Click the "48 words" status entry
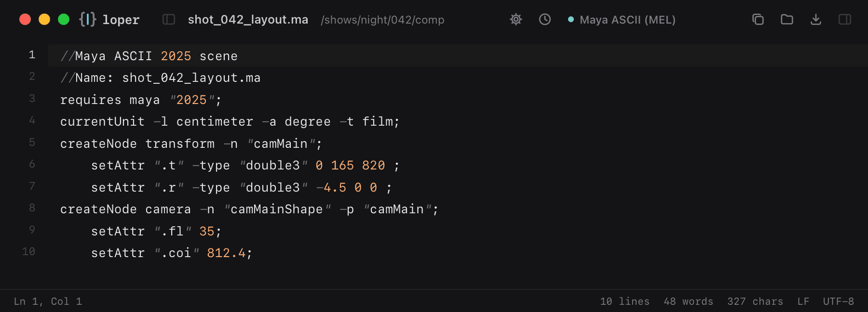This screenshot has width=868, height=312. click(x=688, y=301)
